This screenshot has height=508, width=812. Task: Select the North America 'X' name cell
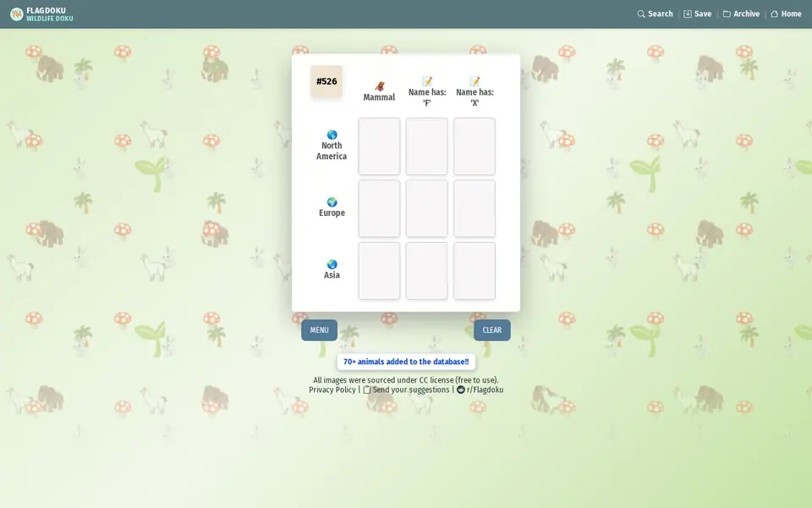tap(475, 146)
